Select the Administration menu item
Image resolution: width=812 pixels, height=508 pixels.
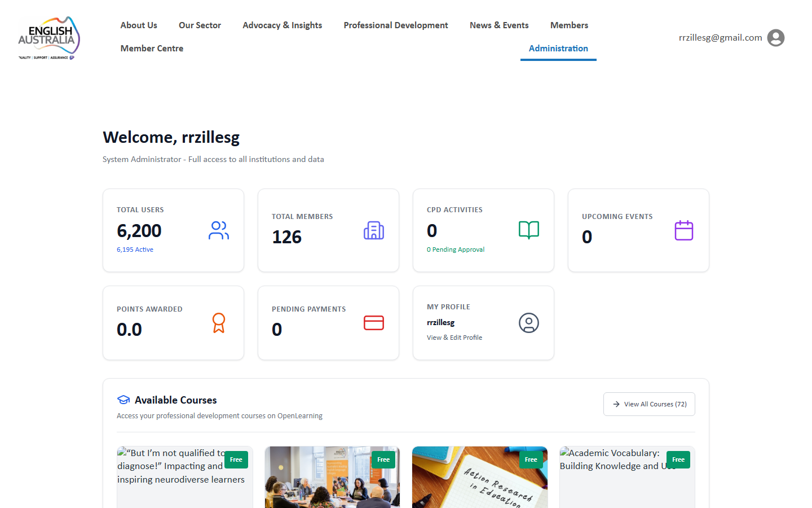[x=558, y=49]
